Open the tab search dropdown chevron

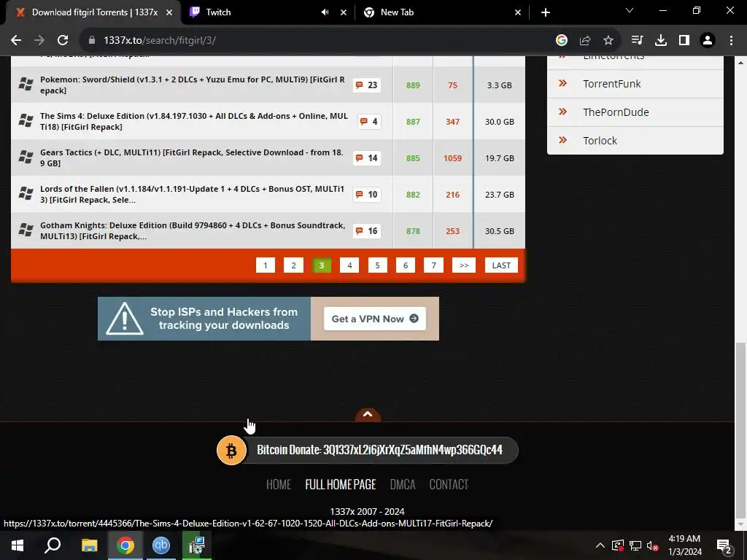point(630,10)
